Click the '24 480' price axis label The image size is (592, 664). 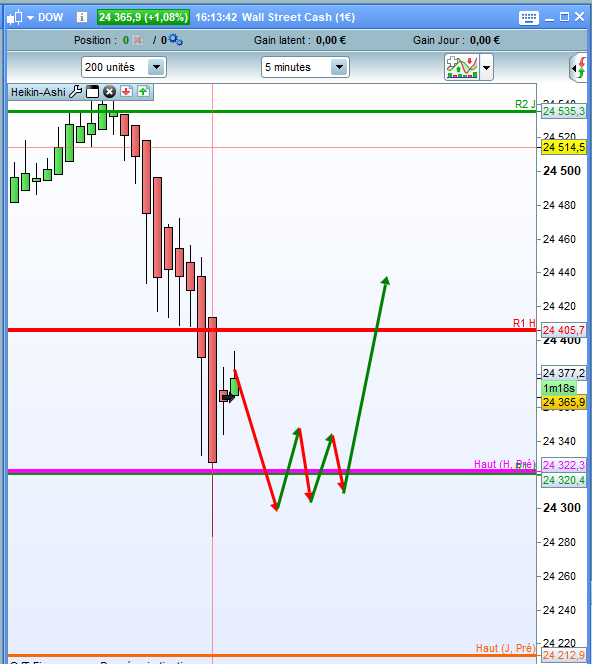click(x=559, y=205)
